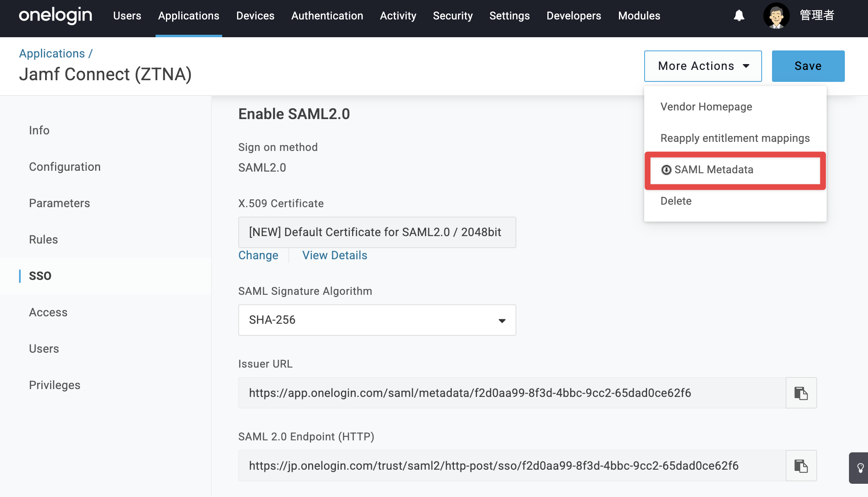Expand the More Actions dropdown
Image resolution: width=868 pixels, height=497 pixels.
tap(703, 66)
